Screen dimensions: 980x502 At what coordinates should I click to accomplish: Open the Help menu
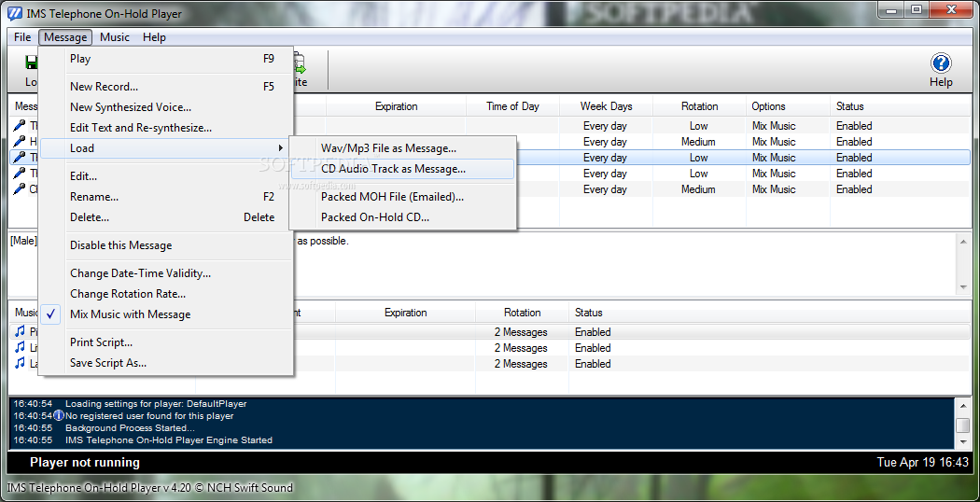154,37
